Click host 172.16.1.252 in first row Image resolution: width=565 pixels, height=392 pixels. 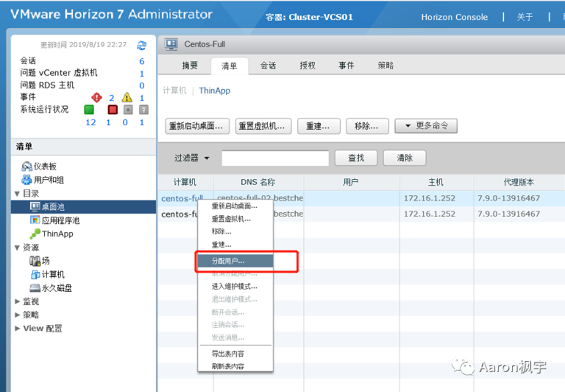pos(430,198)
